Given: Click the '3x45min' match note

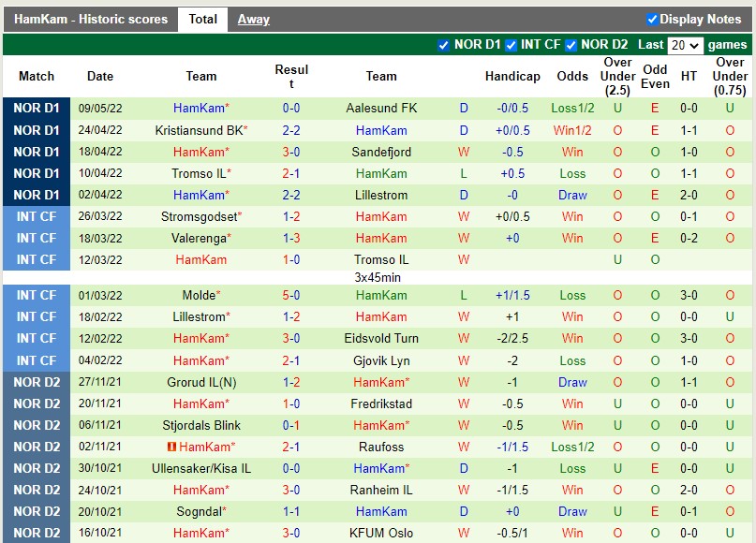Looking at the screenshot, I should coord(378,277).
